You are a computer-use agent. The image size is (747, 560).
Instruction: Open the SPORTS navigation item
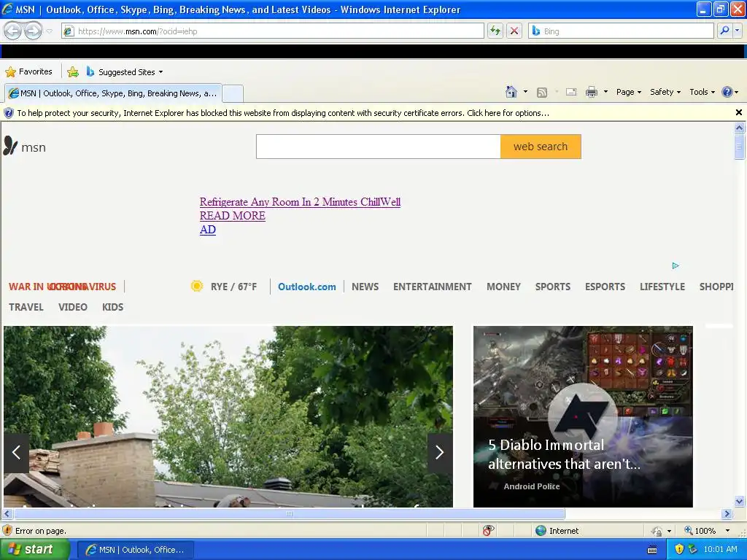[x=553, y=287]
